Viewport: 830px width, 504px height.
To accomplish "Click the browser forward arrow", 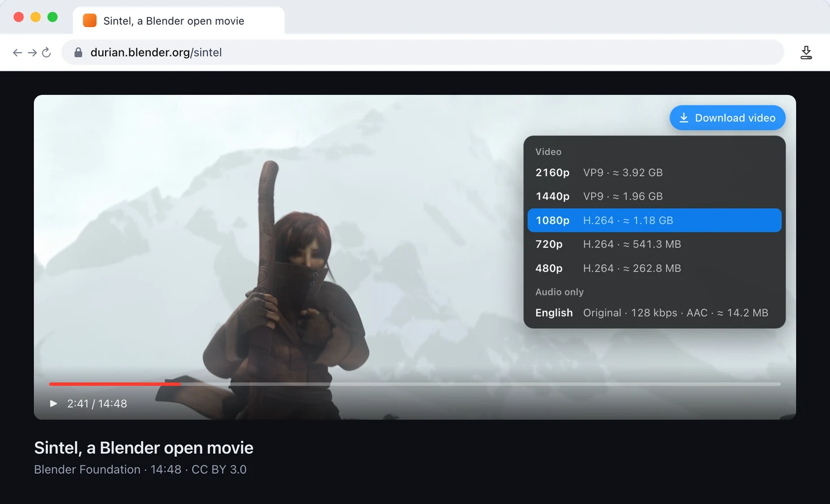I will pos(32,52).
